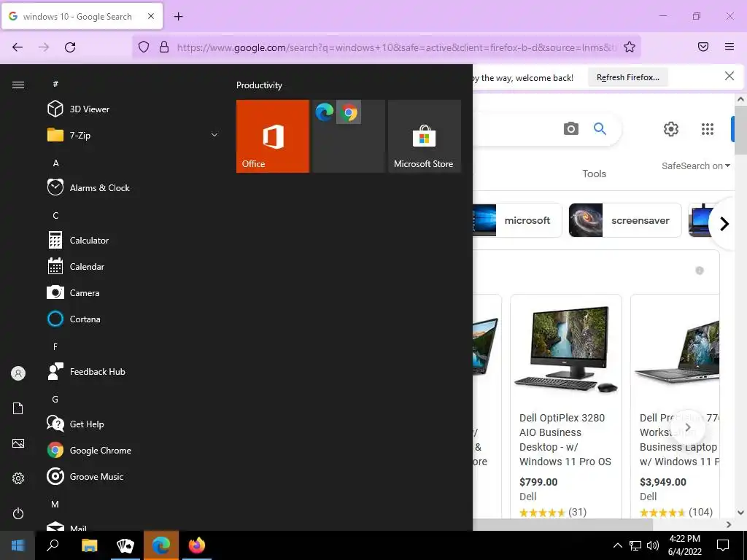Jump to letter A section header
This screenshot has width=747, height=560.
[55, 163]
